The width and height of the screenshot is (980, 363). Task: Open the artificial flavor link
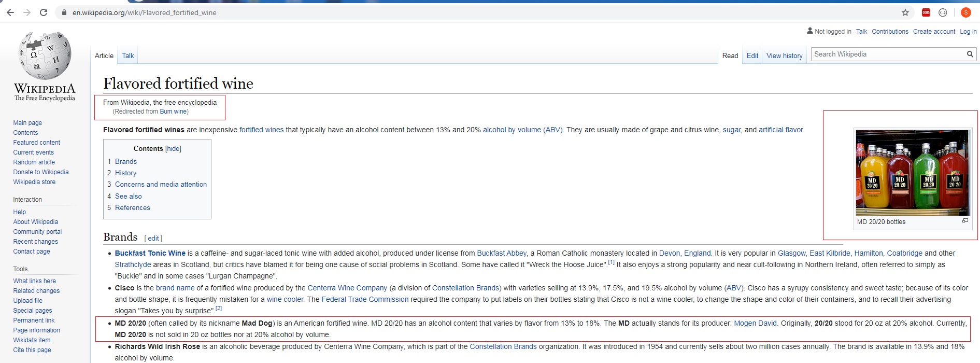[781, 130]
